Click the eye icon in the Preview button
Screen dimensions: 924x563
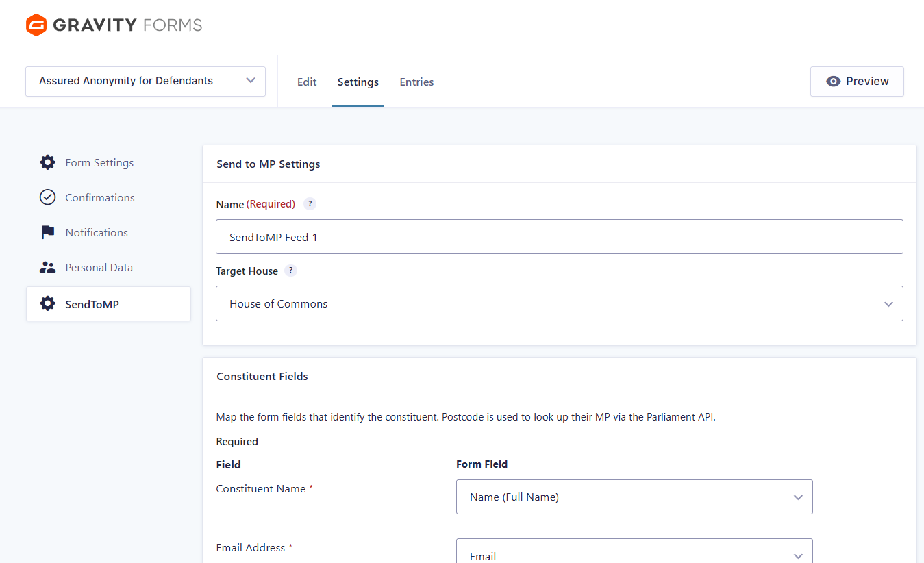pos(833,81)
